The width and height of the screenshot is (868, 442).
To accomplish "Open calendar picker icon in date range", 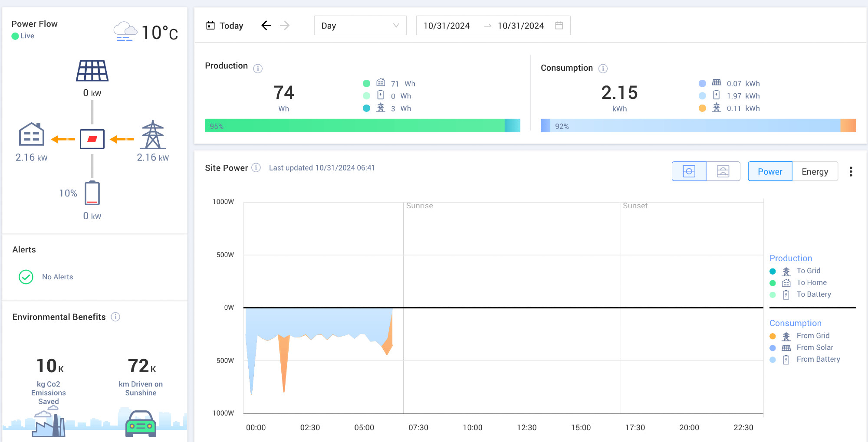I will click(x=559, y=26).
